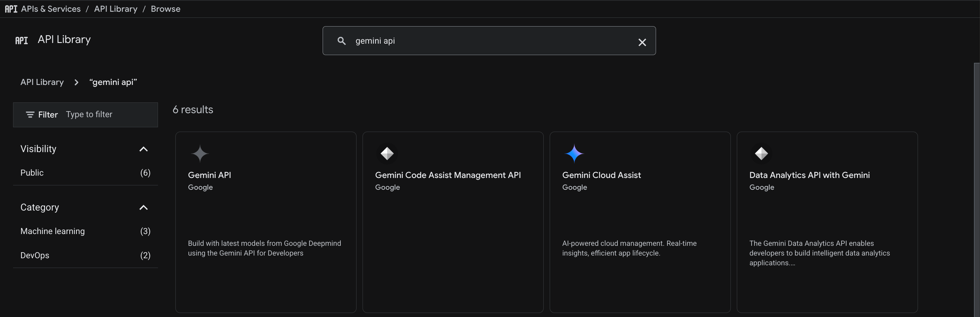980x317 pixels.
Task: Click the Type to filter field
Action: click(89, 114)
